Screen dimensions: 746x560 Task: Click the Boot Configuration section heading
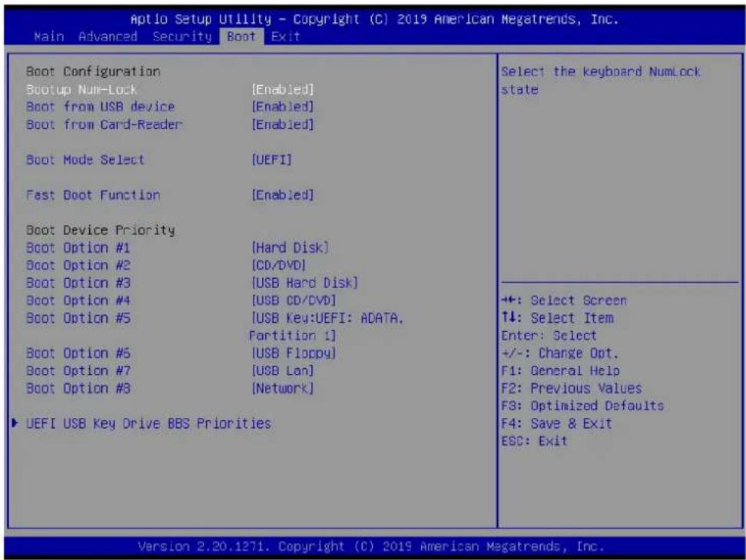tap(93, 71)
